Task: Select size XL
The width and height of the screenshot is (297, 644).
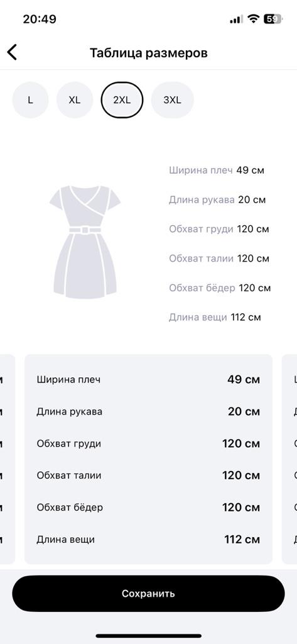Action: point(75,100)
